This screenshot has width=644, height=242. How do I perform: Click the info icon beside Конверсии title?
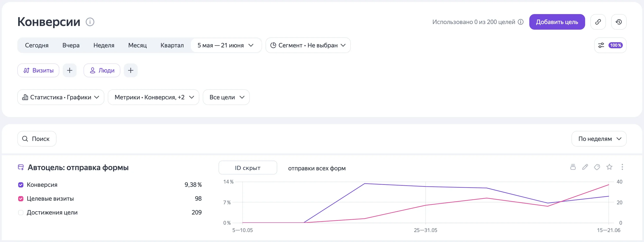(x=90, y=22)
